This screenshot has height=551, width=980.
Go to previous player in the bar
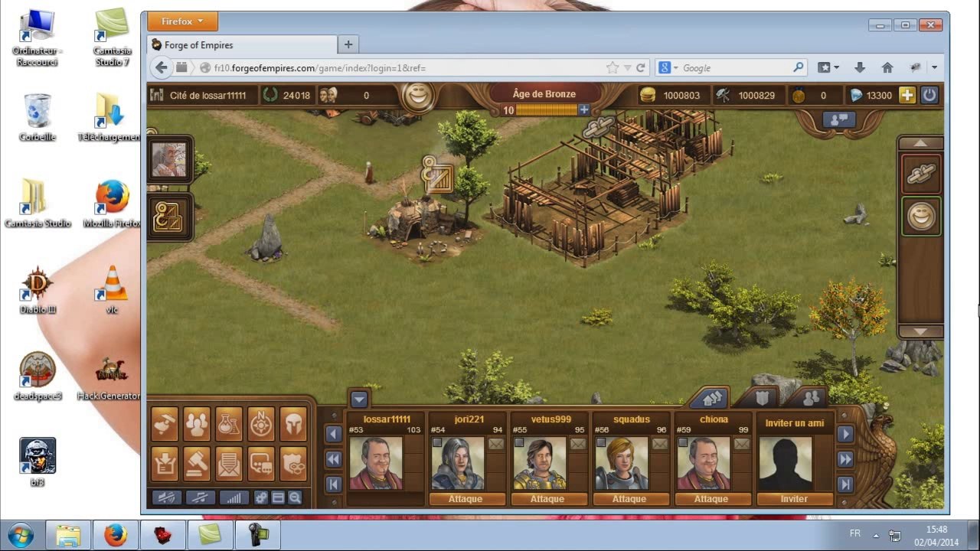pos(333,434)
